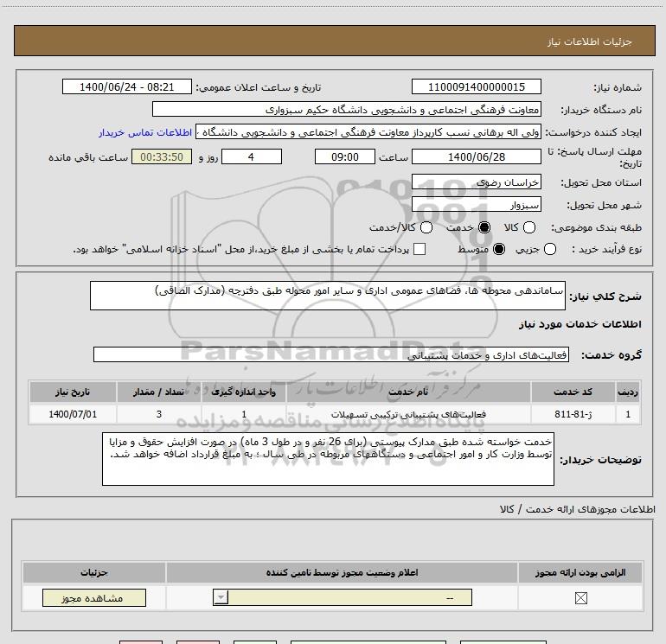Click the deadline date field 1400/06/28
The width and height of the screenshot is (666, 644).
click(x=476, y=156)
